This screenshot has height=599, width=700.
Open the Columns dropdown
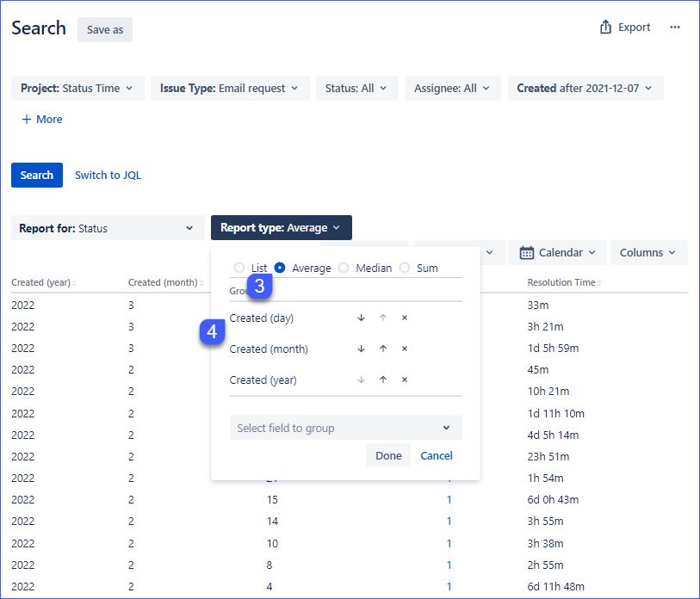648,253
